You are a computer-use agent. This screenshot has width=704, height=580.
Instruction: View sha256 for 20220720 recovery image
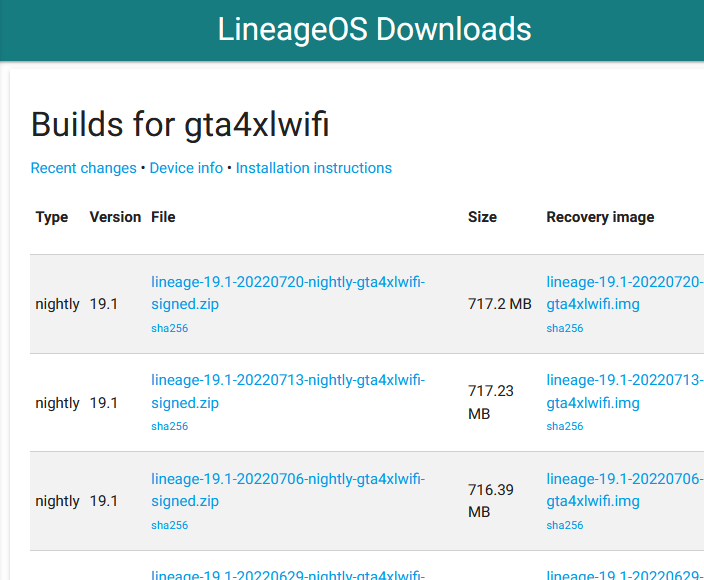pyautogui.click(x=565, y=328)
